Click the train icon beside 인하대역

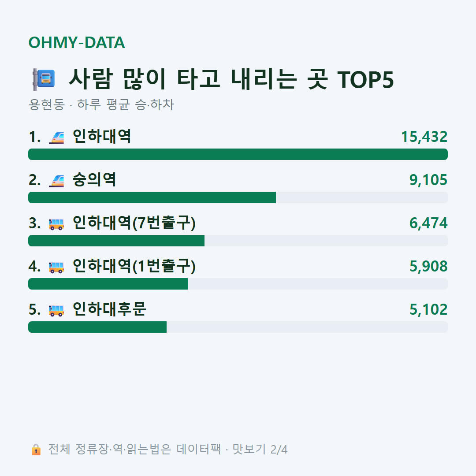click(x=56, y=137)
